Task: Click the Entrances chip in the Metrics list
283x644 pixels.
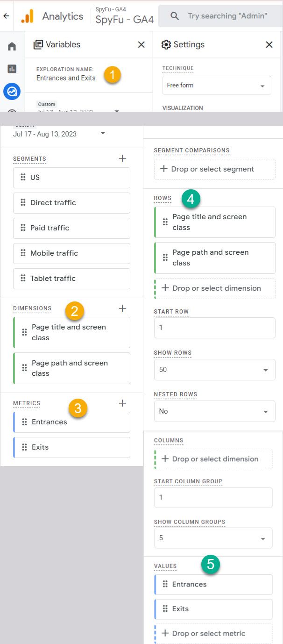Action: [71, 422]
